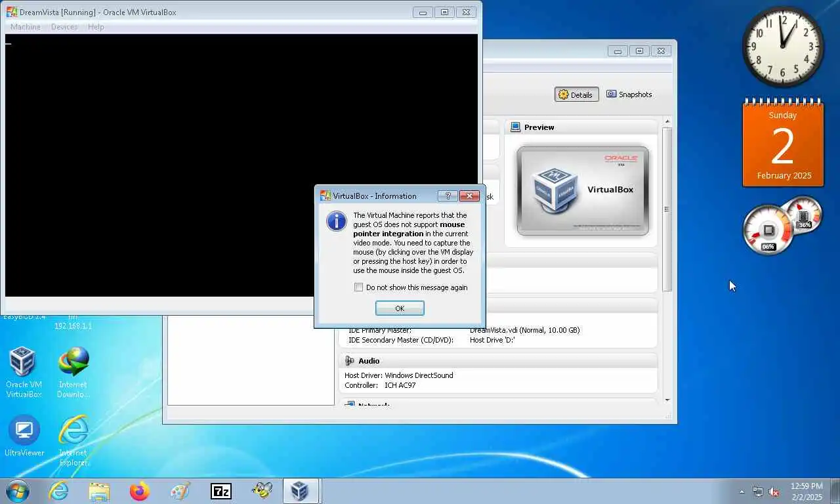This screenshot has height=504, width=840.
Task: Show desktop button at taskbar end
Action: 835,491
